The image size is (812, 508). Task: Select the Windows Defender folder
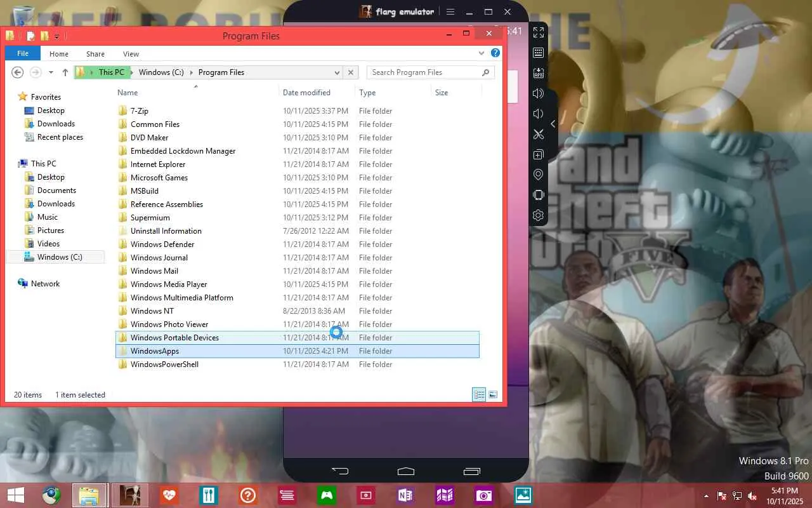tap(298, 244)
